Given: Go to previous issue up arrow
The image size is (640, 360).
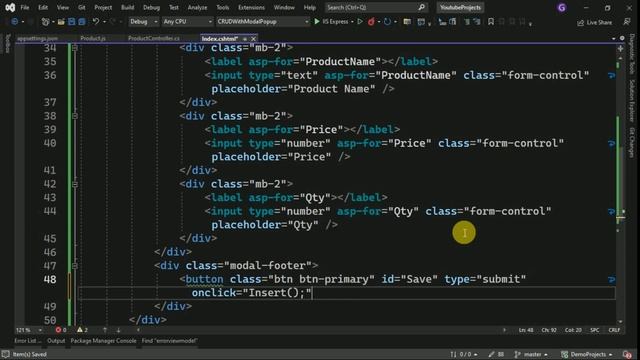Looking at the screenshot, I should (105, 330).
